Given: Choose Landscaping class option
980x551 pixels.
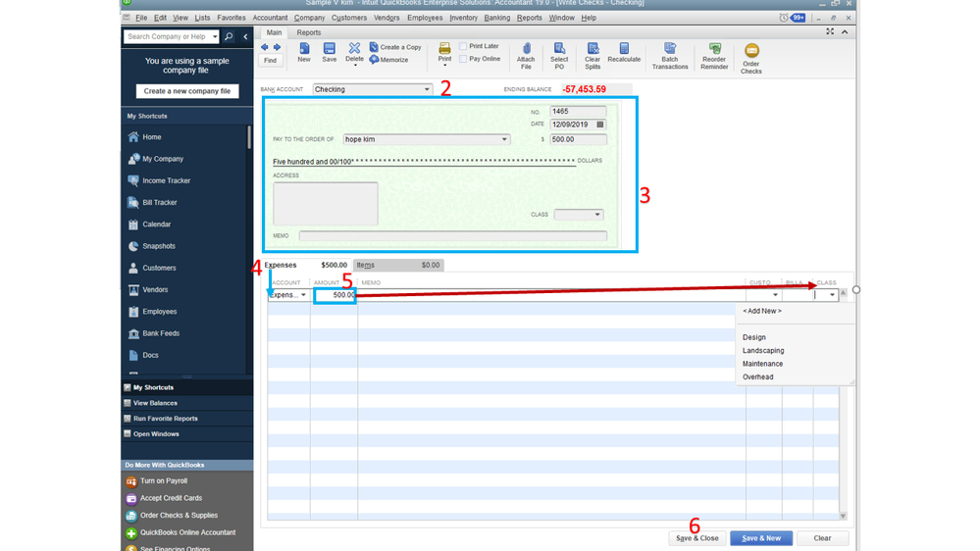Looking at the screenshot, I should [763, 350].
